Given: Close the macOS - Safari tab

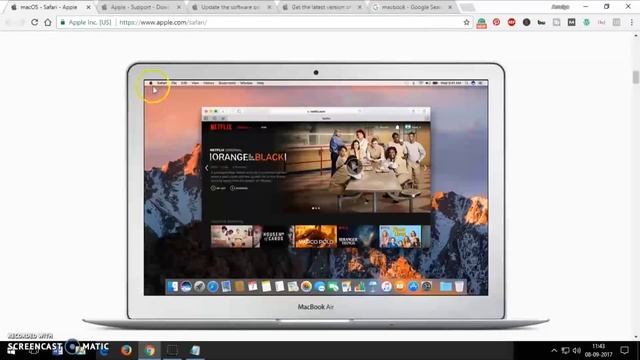Looking at the screenshot, I should click(x=88, y=7).
